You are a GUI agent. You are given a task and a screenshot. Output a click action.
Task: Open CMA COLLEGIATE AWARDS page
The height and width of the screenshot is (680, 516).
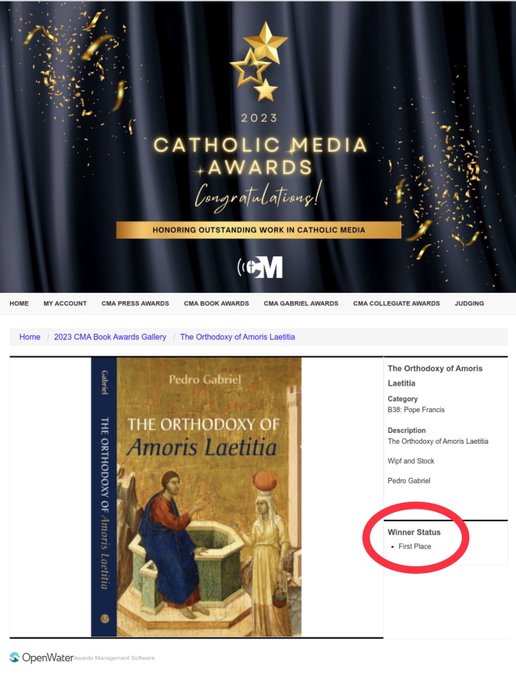click(396, 304)
